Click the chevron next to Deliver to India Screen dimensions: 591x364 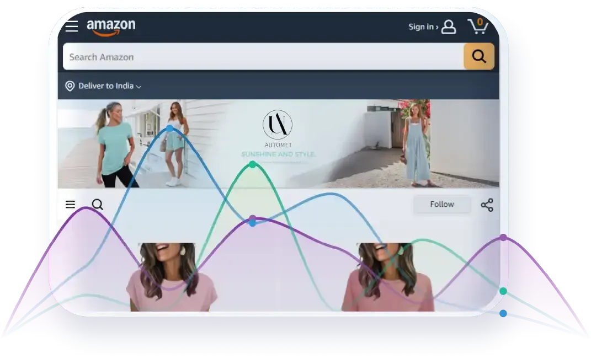point(139,87)
